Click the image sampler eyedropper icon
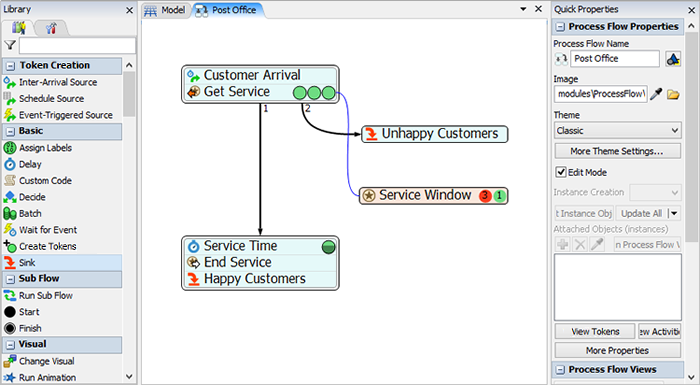Viewport: 700px width, 385px height. point(656,94)
